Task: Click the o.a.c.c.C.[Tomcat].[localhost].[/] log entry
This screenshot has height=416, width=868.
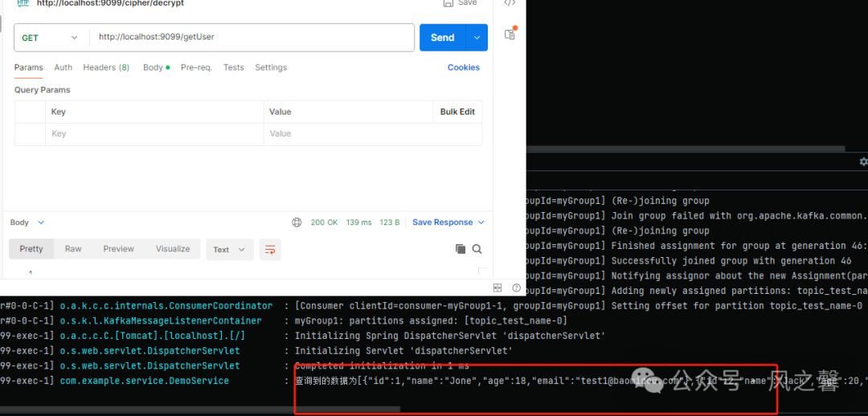Action: click(152, 336)
